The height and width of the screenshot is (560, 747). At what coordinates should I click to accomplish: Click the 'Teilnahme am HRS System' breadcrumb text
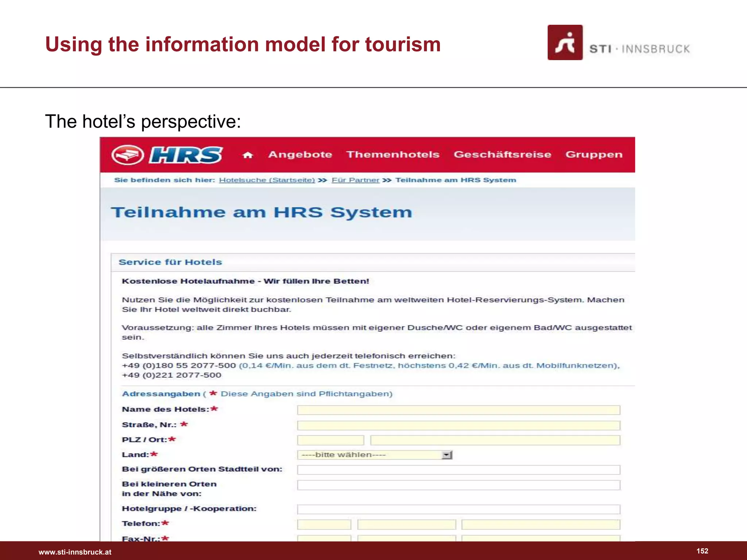click(456, 180)
